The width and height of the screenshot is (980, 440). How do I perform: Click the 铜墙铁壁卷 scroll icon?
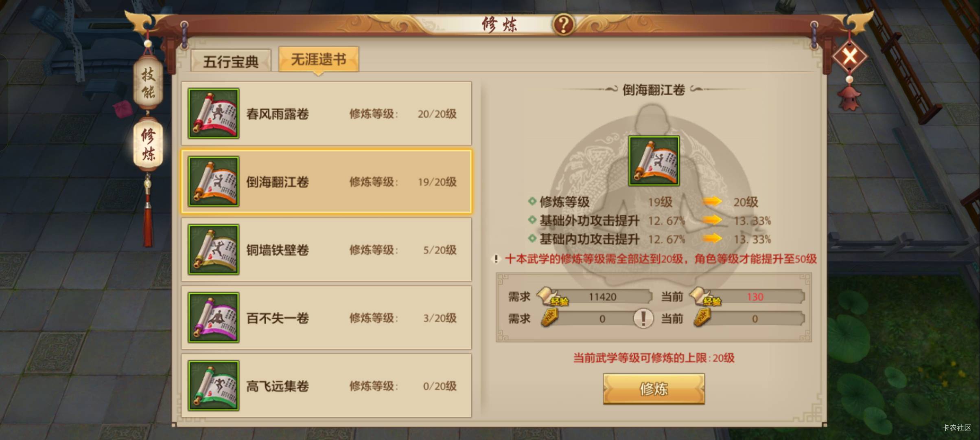tap(214, 250)
